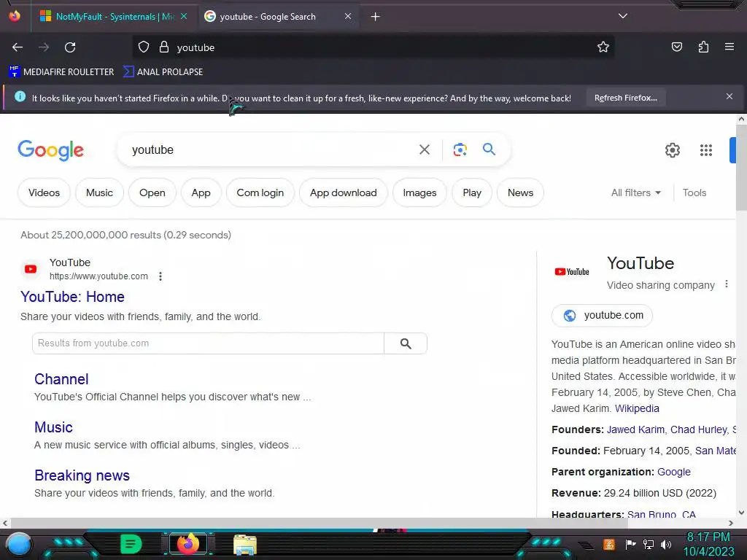747x560 pixels.
Task: Click the taskbar clock showing 8:17 PM
Action: pyautogui.click(x=708, y=544)
